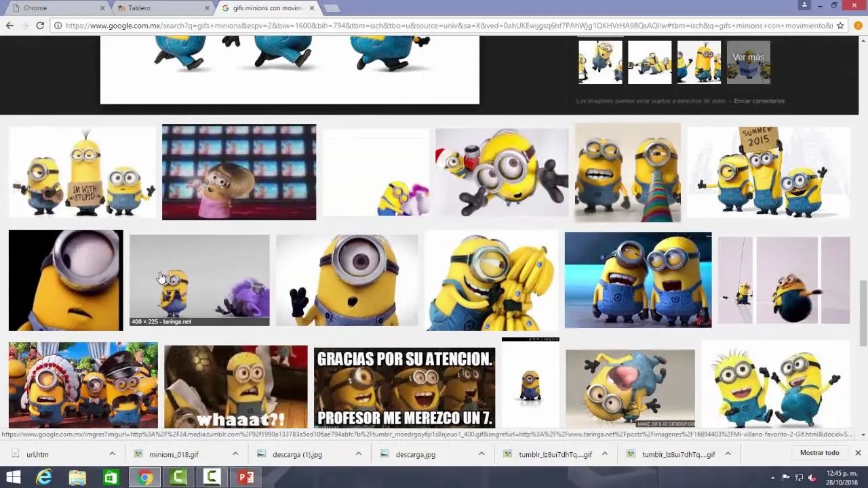Open the clock showing 12:45 p. m.
The width and height of the screenshot is (868, 488).
842,477
